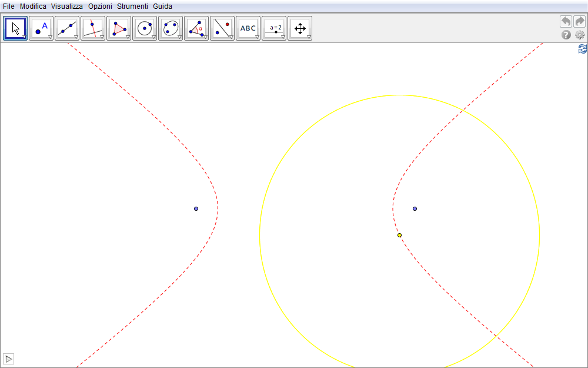Open the Strumenti menu

132,6
